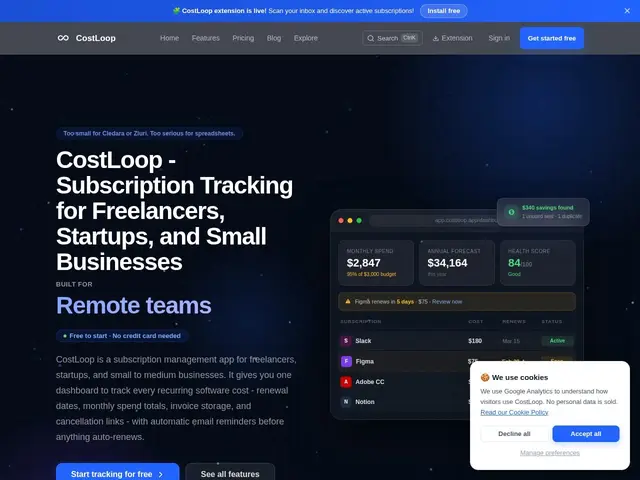Go to the Pricing nav item

[x=243, y=38]
